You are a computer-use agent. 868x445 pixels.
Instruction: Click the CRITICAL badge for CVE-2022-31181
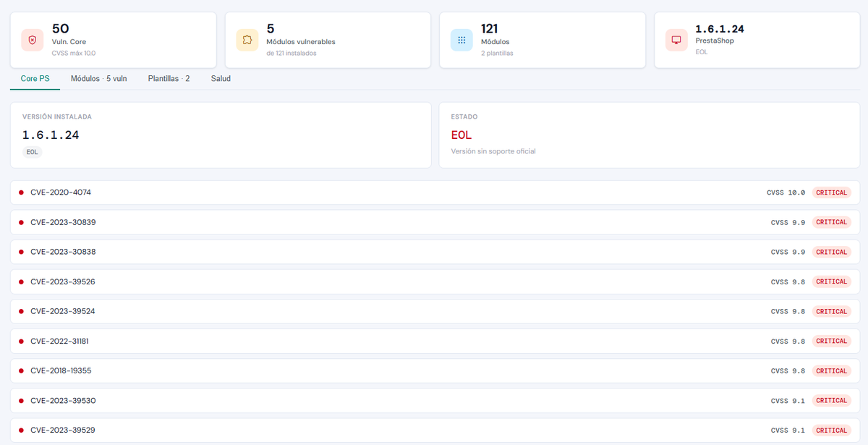(x=831, y=341)
